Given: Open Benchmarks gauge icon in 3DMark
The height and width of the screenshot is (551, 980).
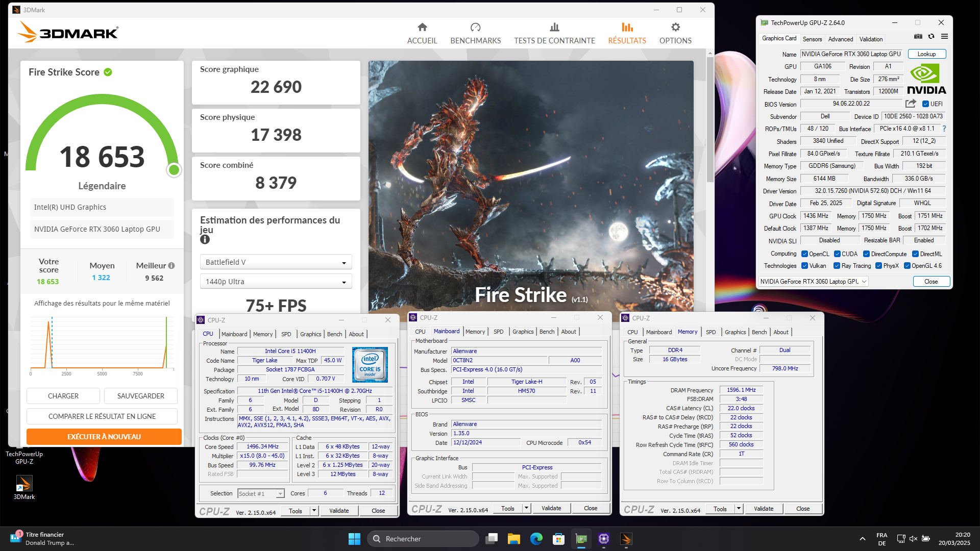Looking at the screenshot, I should coord(475,27).
